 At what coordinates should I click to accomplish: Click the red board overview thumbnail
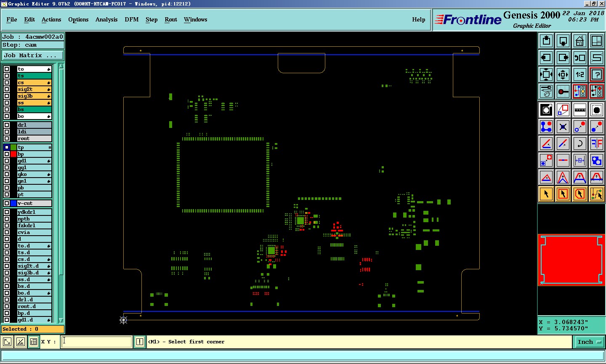tap(571, 260)
